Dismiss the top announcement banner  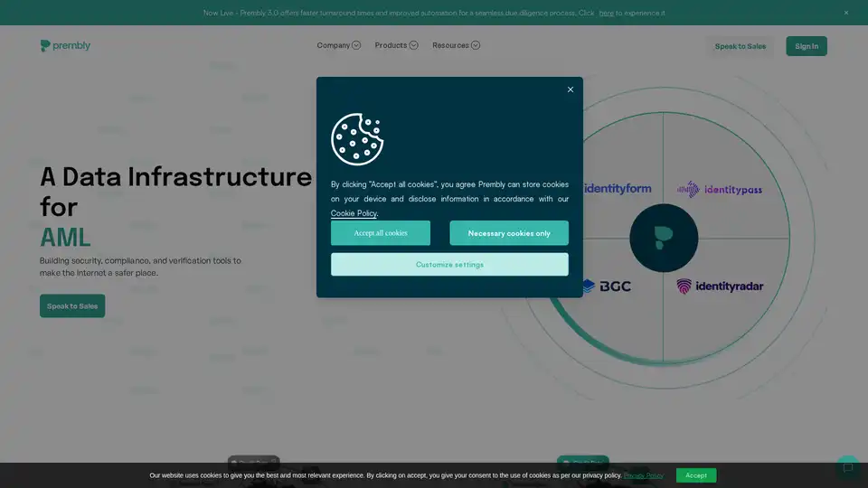(x=846, y=13)
